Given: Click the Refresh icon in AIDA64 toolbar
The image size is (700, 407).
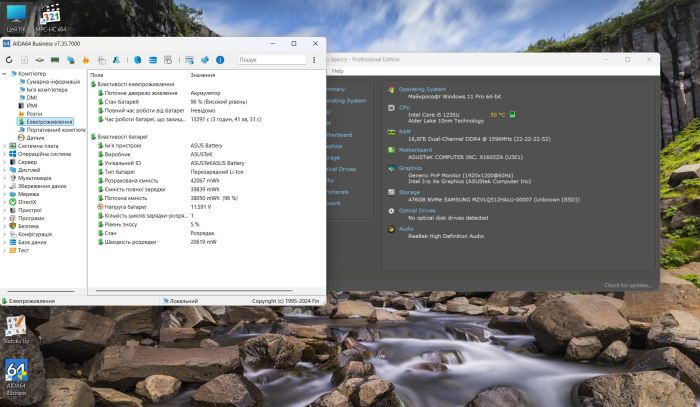Looking at the screenshot, I should [9, 60].
